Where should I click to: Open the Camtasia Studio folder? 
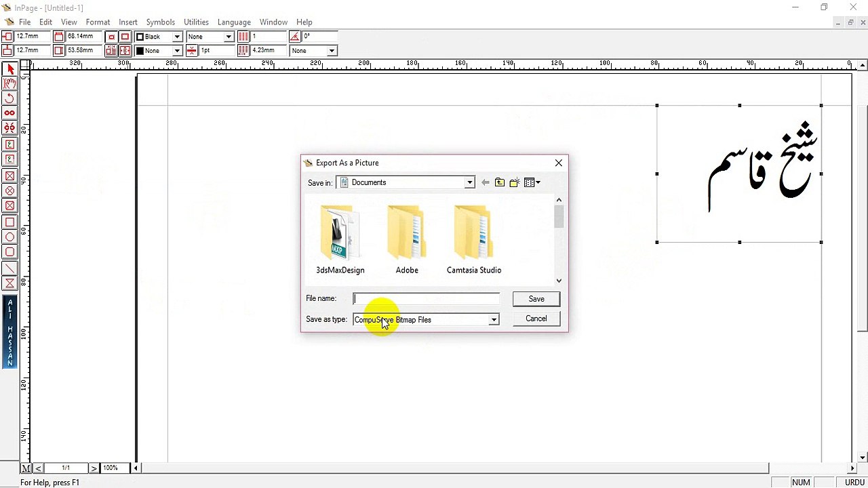tap(474, 239)
